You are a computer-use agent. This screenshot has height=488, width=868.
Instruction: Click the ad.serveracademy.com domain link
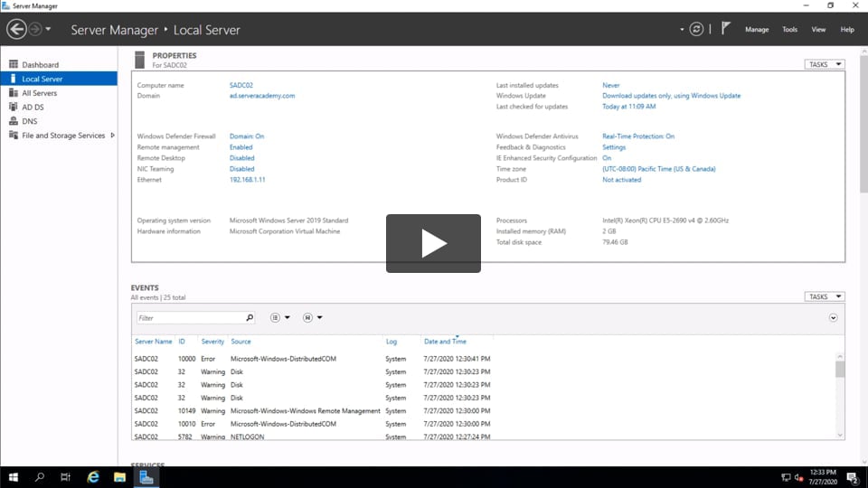pos(262,96)
